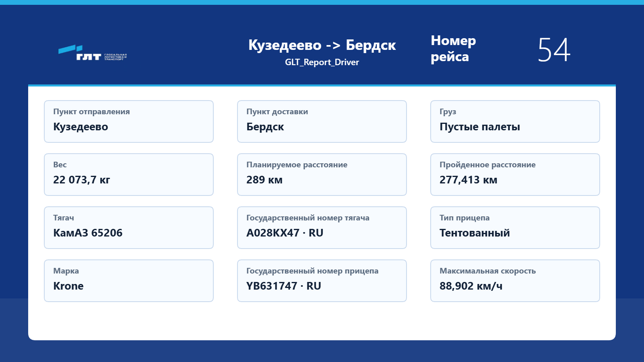The width and height of the screenshot is (644, 362).
Task: Select truck plate A028KX47 · RU
Action: [285, 233]
